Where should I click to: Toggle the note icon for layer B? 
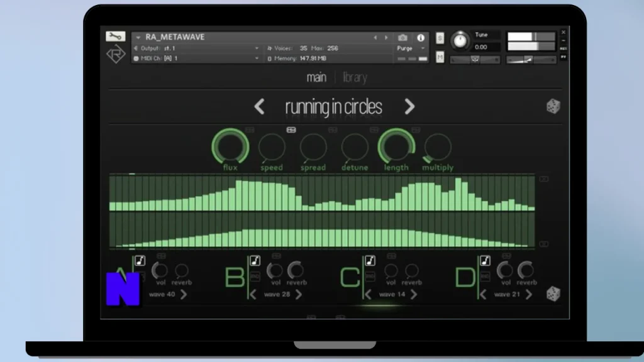(255, 261)
